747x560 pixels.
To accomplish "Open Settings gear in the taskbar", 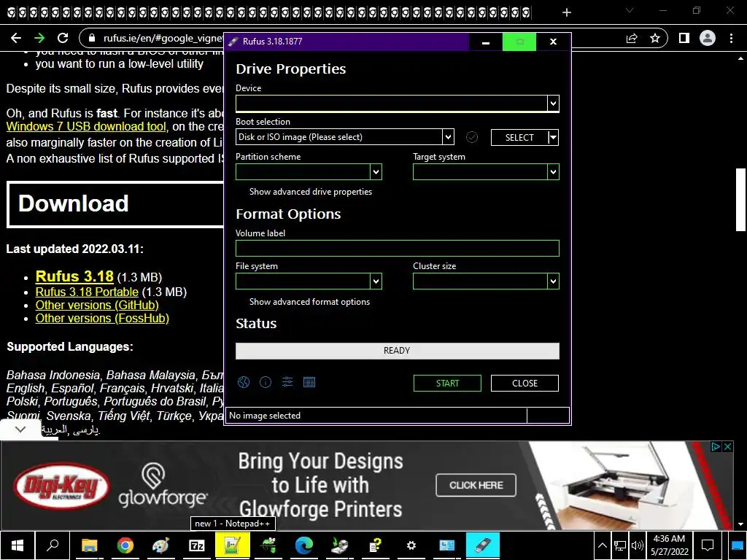I will click(411, 545).
